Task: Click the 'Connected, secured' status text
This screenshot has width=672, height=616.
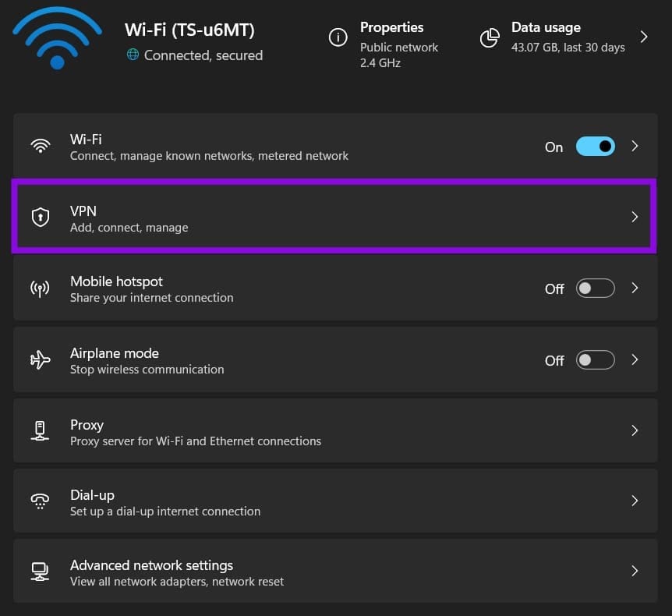Action: point(203,55)
